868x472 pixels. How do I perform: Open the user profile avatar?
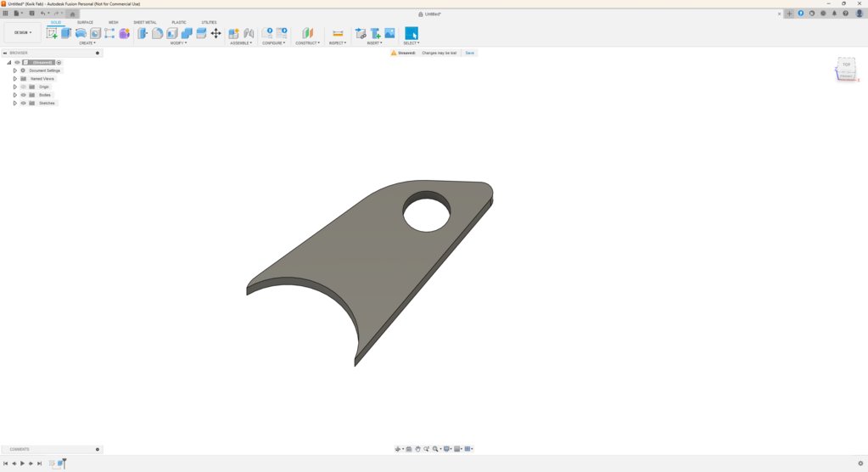click(x=860, y=14)
